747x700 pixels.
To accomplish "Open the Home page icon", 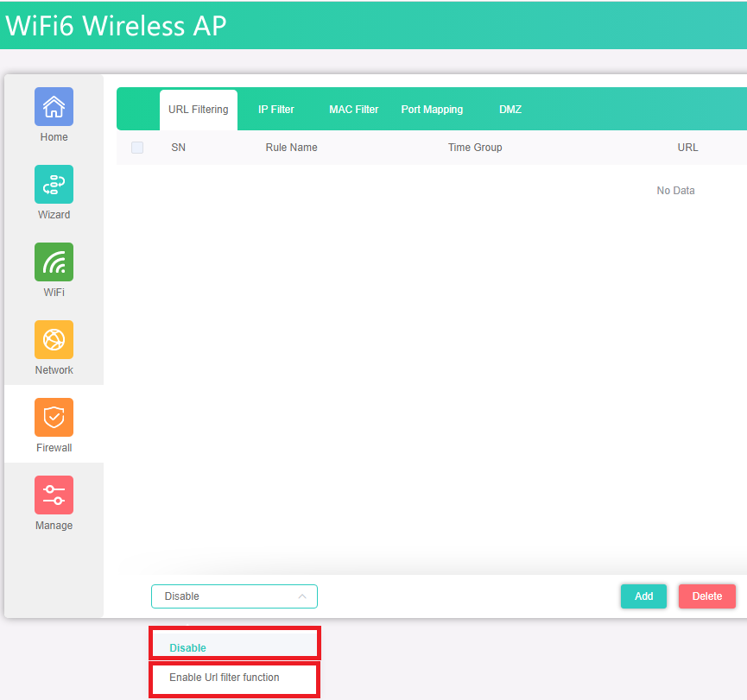I will (x=54, y=107).
